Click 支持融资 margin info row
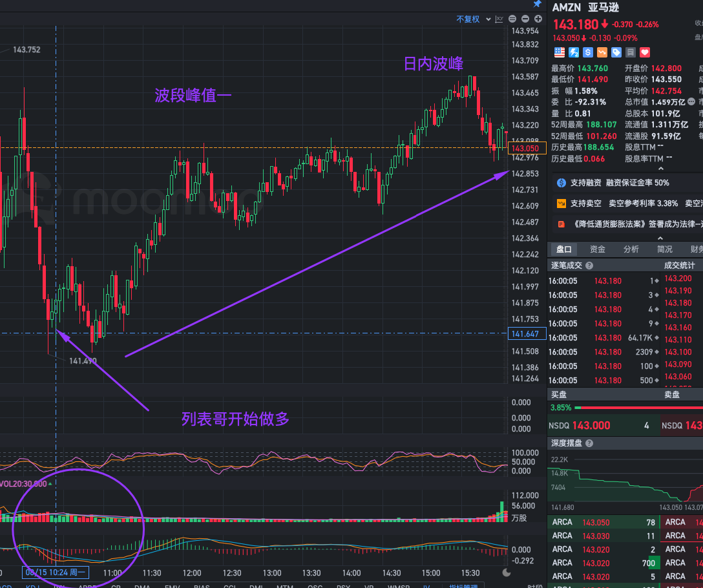 click(x=627, y=183)
